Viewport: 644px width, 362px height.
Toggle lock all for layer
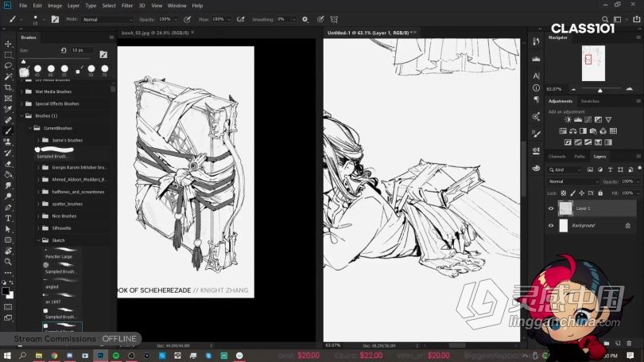600,193
